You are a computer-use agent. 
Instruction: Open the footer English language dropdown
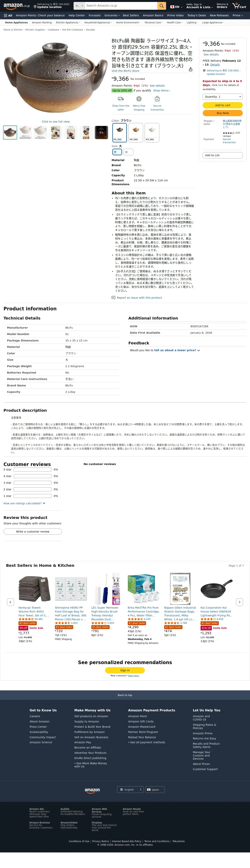(130, 790)
